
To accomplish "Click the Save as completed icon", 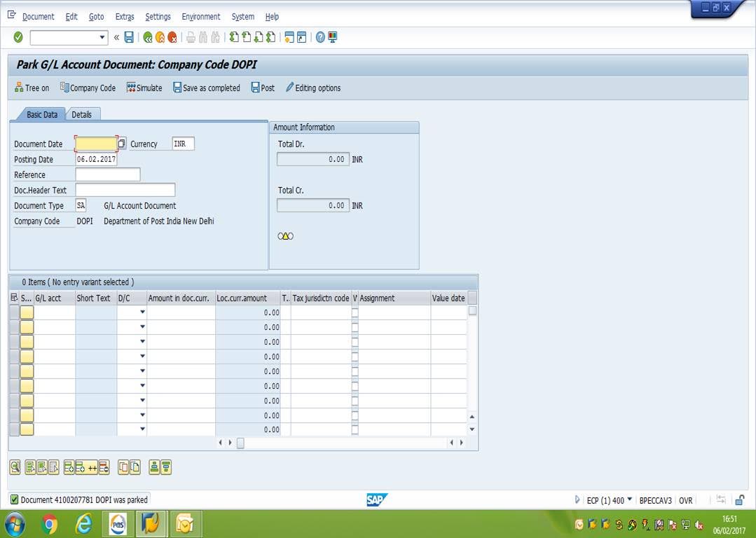I will 206,88.
